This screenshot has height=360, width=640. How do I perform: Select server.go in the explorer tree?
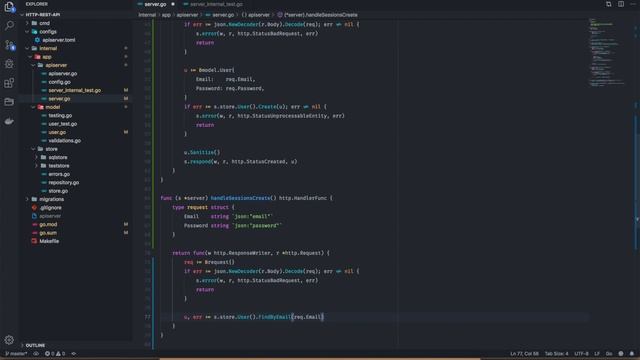(59, 99)
